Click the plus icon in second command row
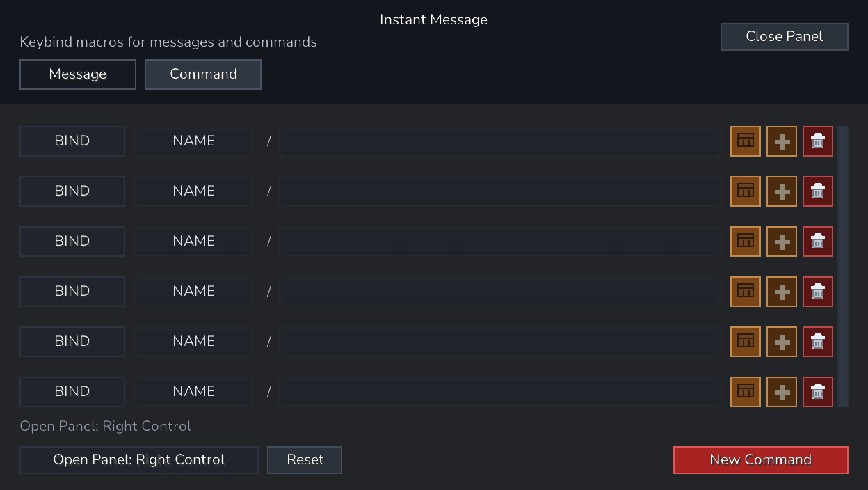The width and height of the screenshot is (868, 490). [782, 191]
